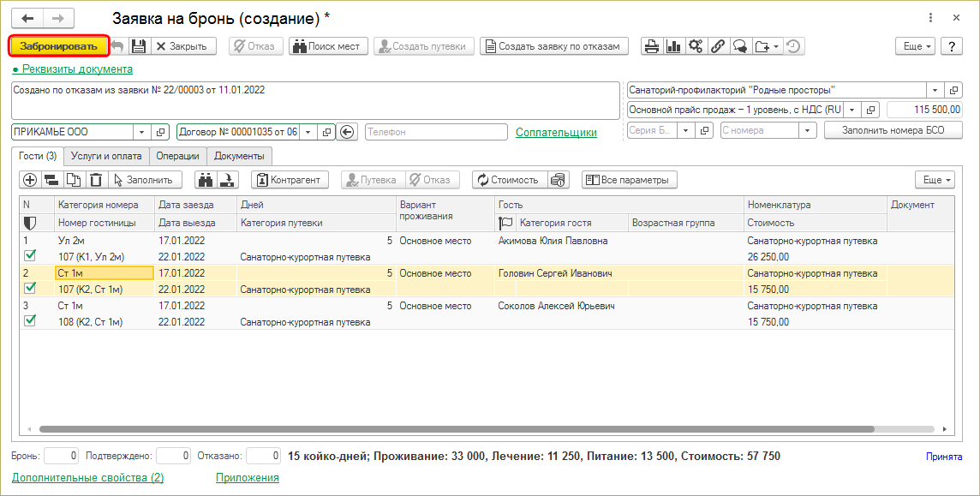Viewport: 980px width, 496px height.
Task: Click the undo posting arrow next to Забронировать
Action: (118, 46)
